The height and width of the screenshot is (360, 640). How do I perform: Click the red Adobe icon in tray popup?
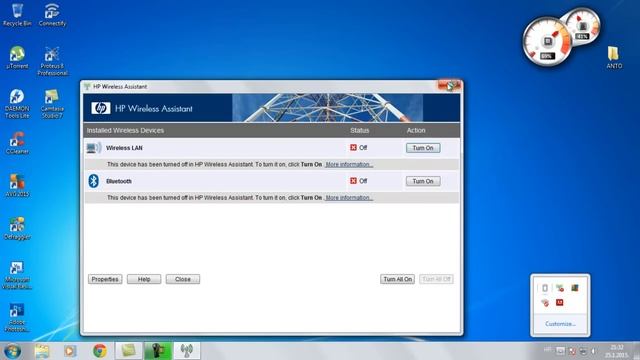pyautogui.click(x=560, y=302)
